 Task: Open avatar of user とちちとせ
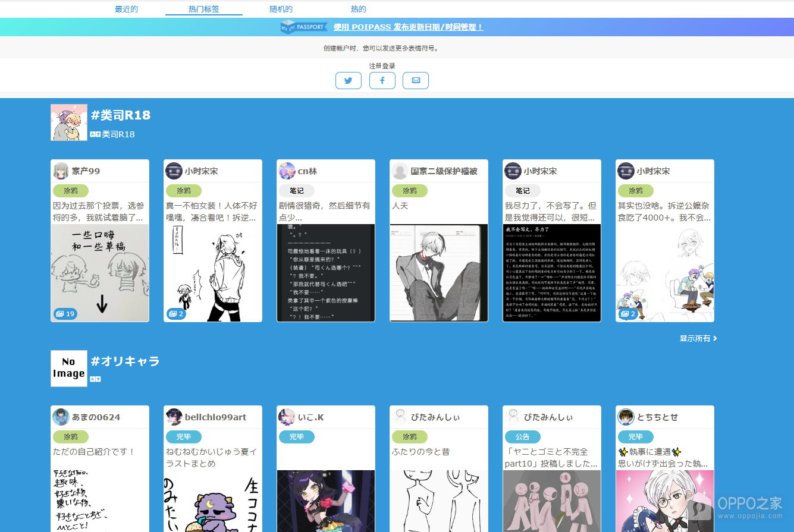626,417
